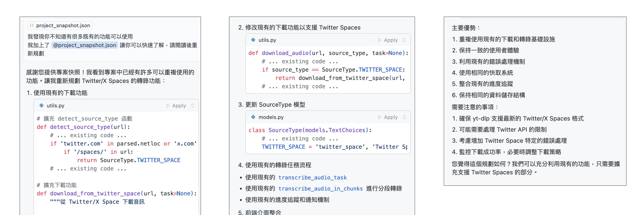The width and height of the screenshot is (644, 215).
Task: Click code line "def download_from_twitter_space(url, task=None):"
Action: tap(117, 193)
